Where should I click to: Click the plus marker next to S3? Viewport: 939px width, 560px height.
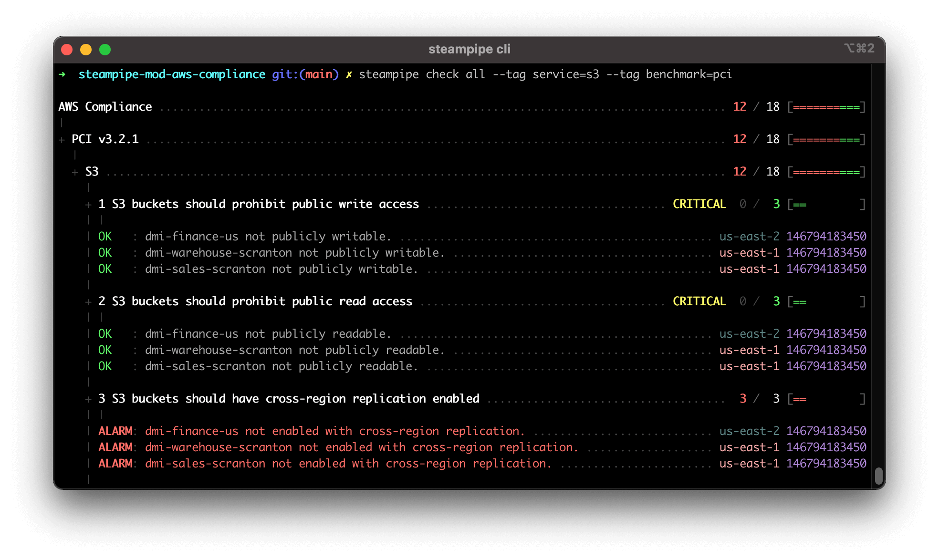75,172
